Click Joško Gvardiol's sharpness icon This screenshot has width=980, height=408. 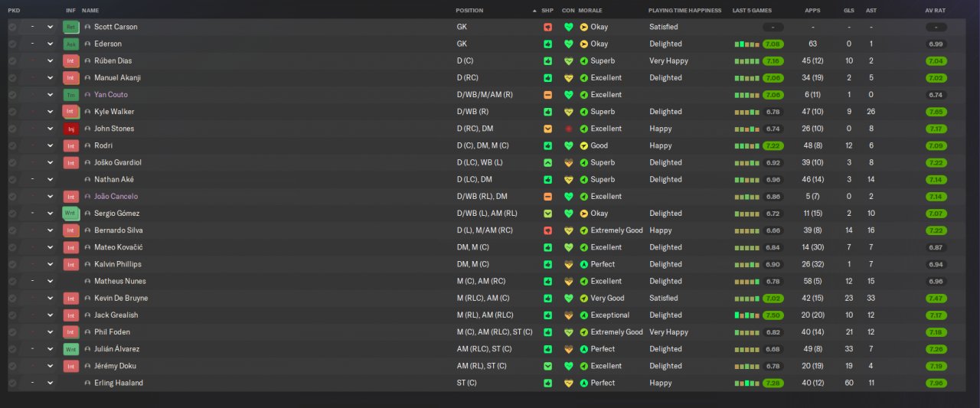pyautogui.click(x=547, y=162)
